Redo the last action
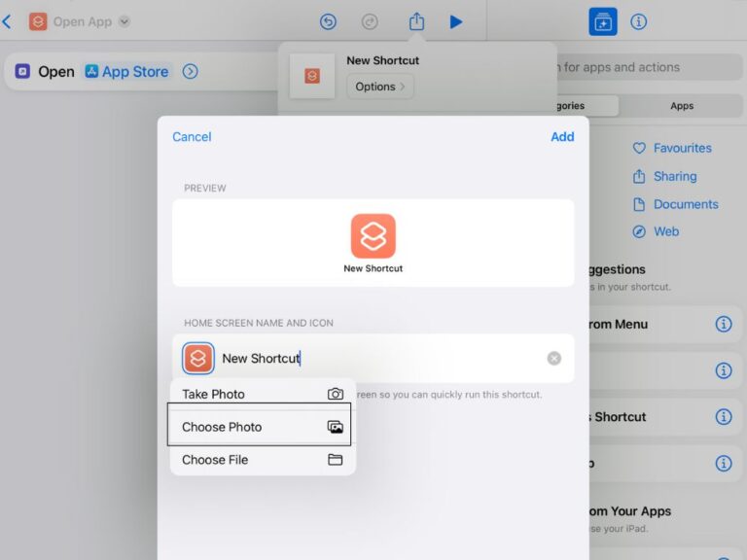 [x=370, y=21]
